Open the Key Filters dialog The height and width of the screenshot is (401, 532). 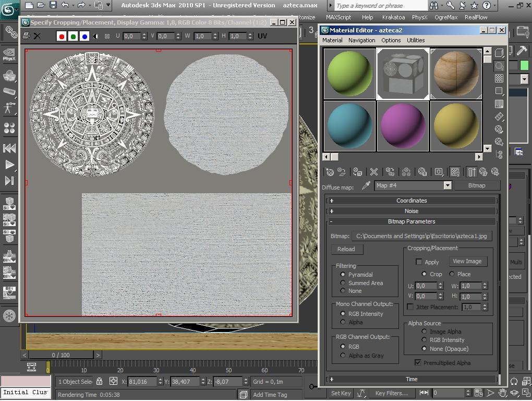[x=391, y=393]
